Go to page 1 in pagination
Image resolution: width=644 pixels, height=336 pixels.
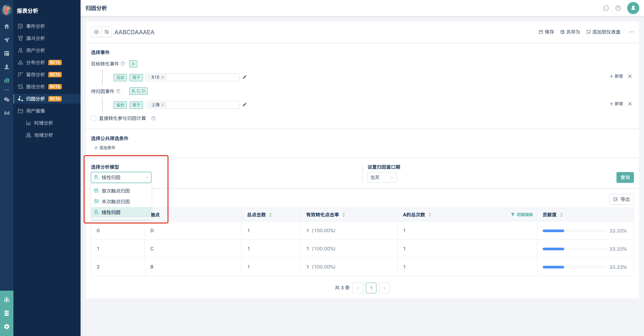(371, 288)
